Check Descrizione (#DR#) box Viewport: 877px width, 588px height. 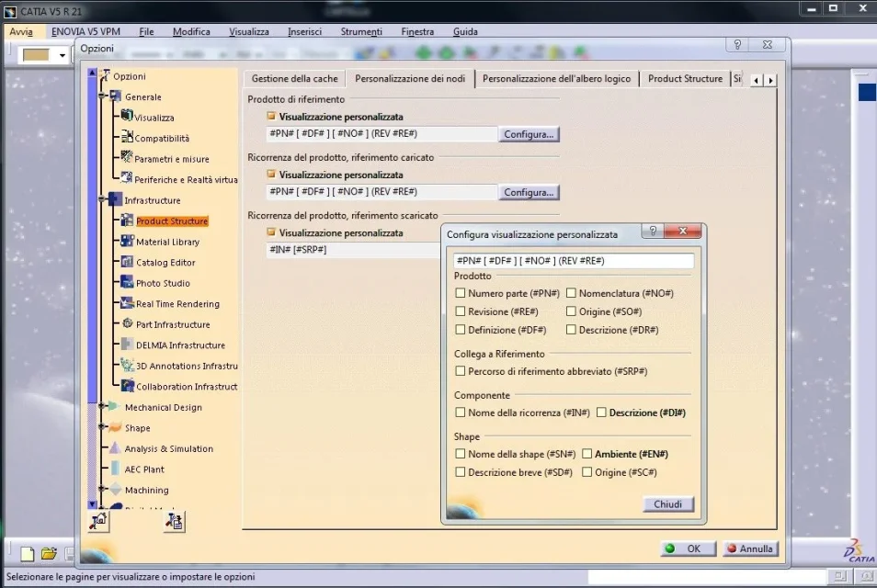tap(571, 330)
